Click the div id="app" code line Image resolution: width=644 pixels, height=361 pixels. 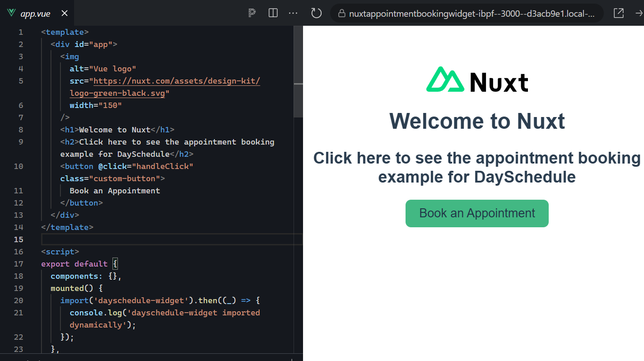(84, 44)
